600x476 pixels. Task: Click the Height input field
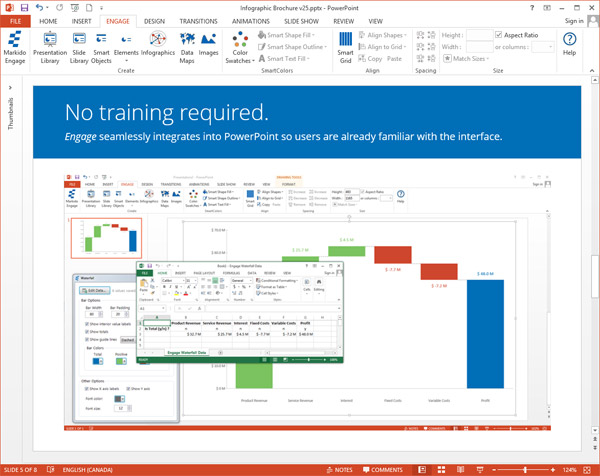coord(479,35)
